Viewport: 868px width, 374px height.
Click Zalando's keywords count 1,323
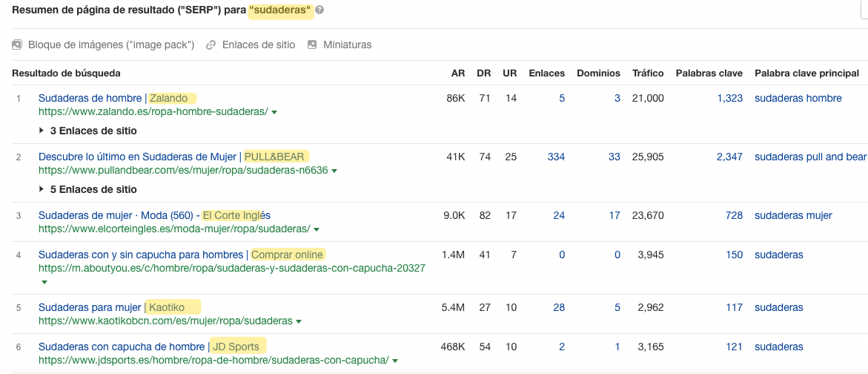click(729, 99)
